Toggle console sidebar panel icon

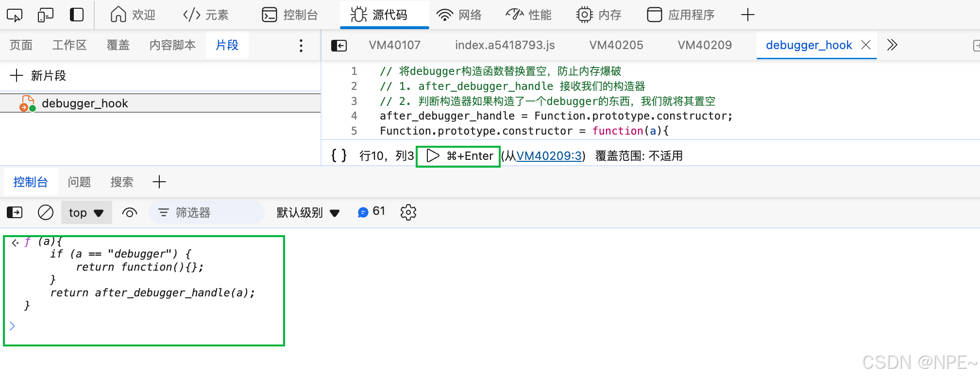coord(15,212)
